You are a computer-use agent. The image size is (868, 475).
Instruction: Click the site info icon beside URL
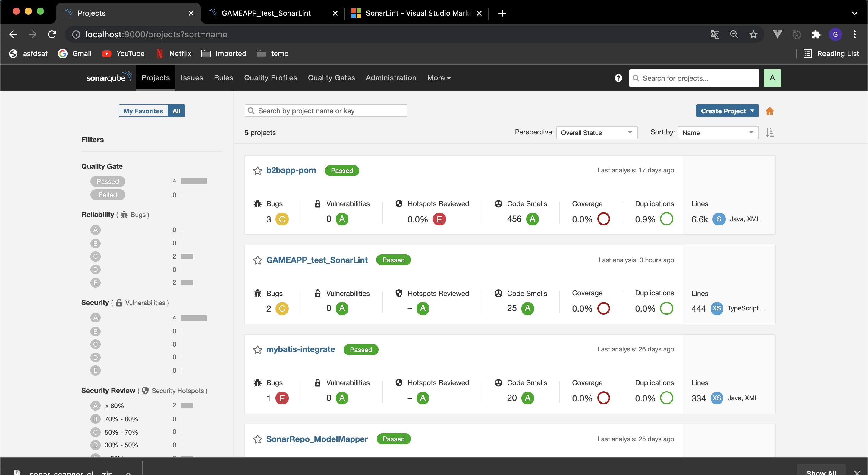(x=76, y=34)
